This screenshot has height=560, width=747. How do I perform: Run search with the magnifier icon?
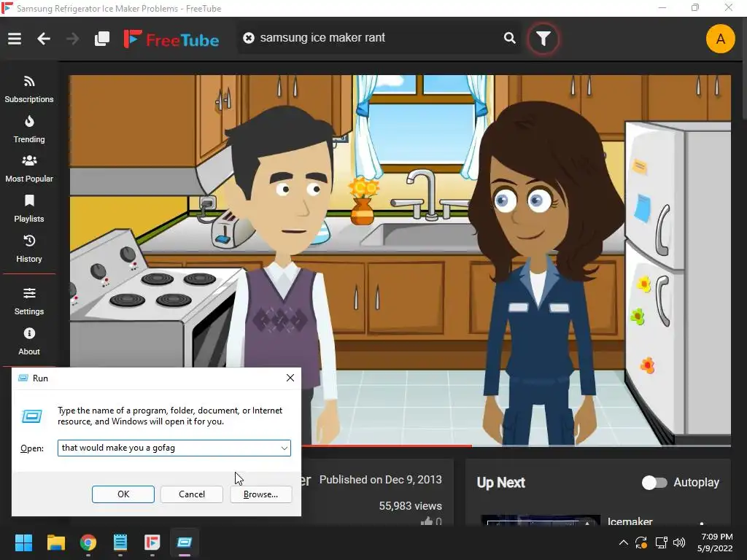point(510,38)
